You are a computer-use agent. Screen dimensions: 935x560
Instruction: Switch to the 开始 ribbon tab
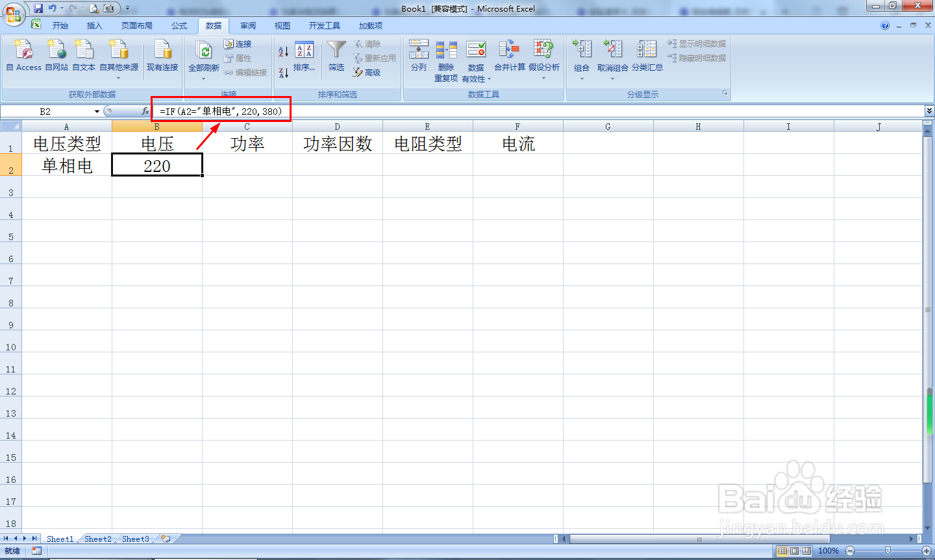coord(60,26)
